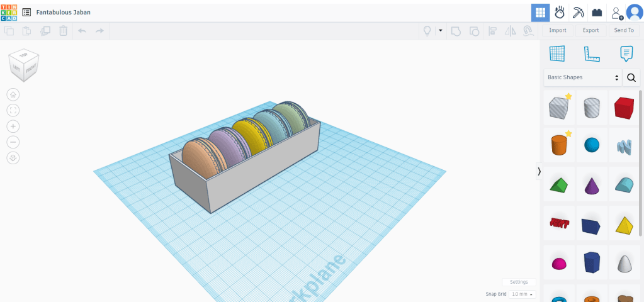The height and width of the screenshot is (302, 644).
Task: Open the Snap Grid 1.0 mm dropdown
Action: point(522,294)
